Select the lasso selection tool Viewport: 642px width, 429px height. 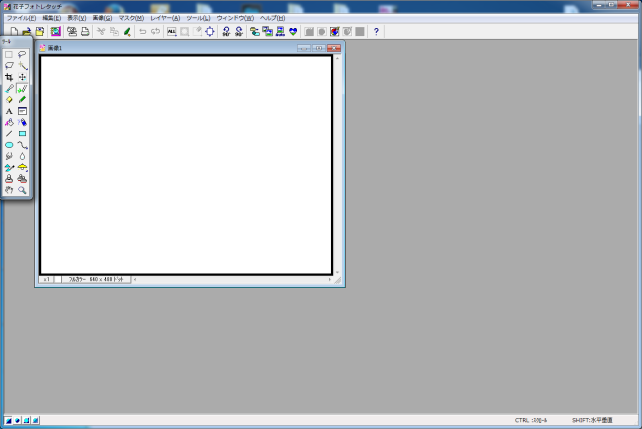tap(22, 54)
